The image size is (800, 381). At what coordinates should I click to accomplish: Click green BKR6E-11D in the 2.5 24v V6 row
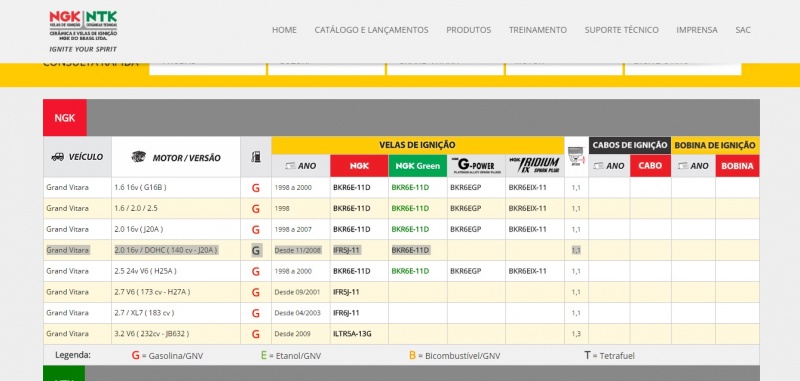pos(410,271)
